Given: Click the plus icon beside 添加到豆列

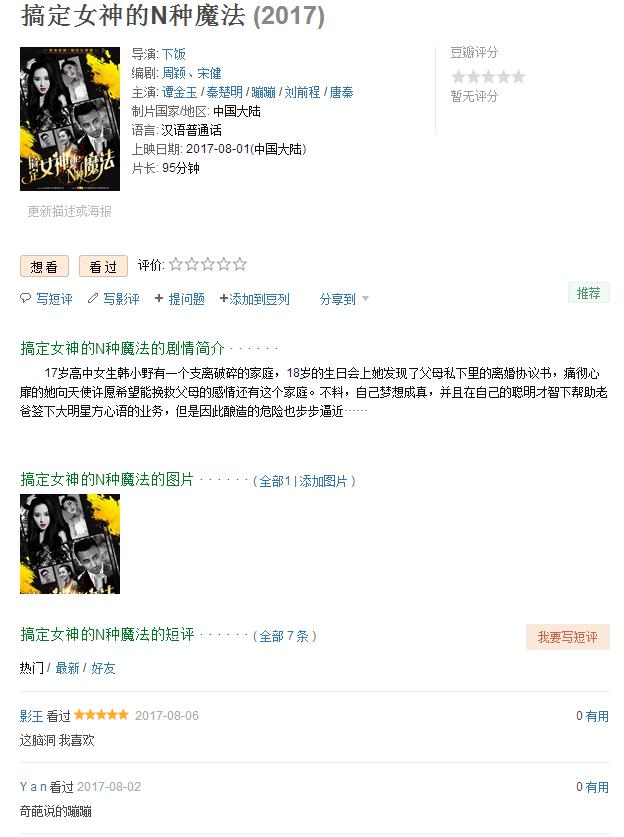Looking at the screenshot, I should [x=224, y=298].
